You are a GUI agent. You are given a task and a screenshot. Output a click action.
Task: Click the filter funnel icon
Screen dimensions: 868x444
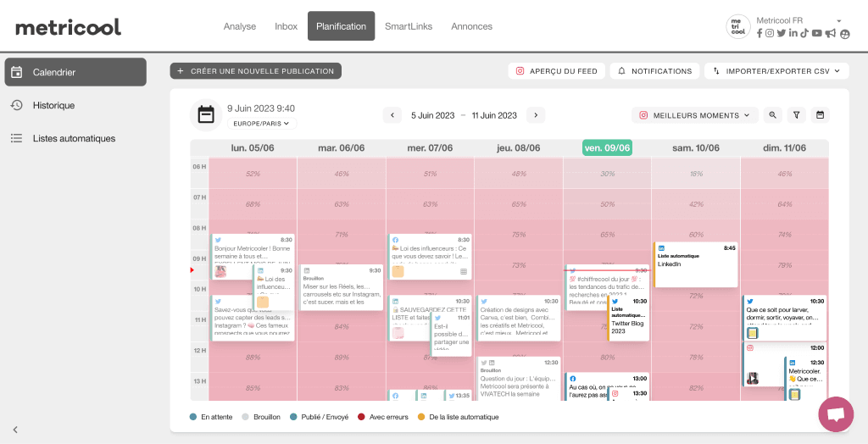tap(797, 115)
